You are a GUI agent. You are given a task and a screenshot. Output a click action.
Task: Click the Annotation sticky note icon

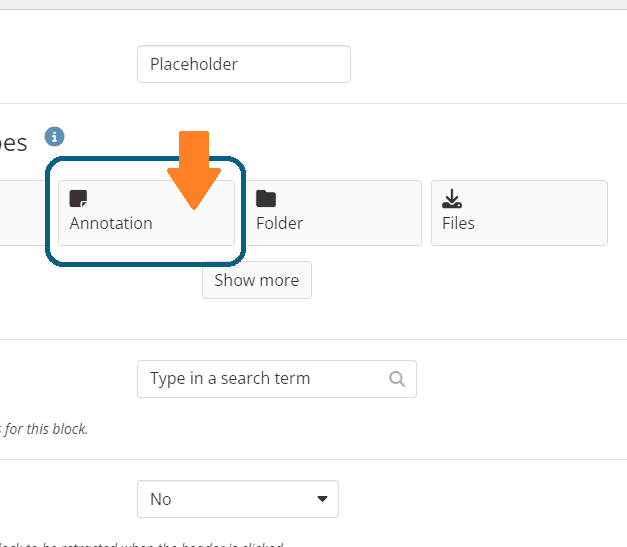click(x=78, y=198)
